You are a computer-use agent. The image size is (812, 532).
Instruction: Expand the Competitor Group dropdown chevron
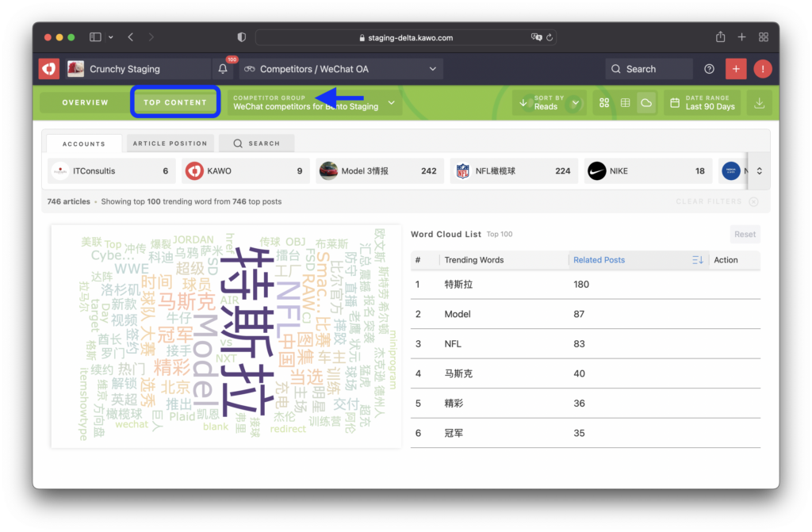coord(392,102)
